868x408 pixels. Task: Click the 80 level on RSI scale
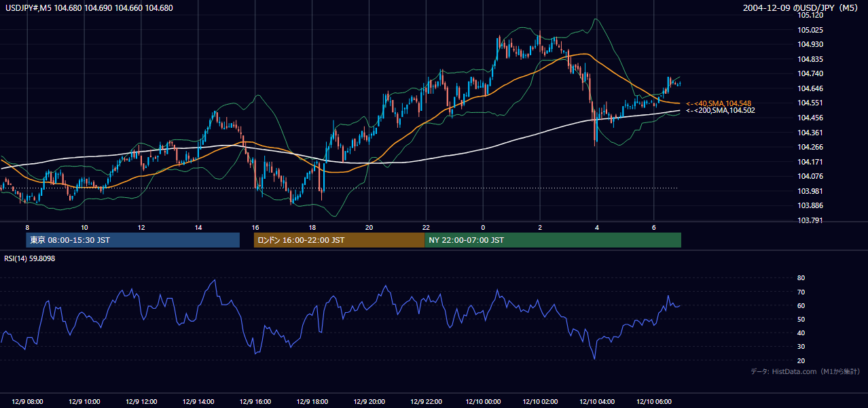tap(801, 278)
